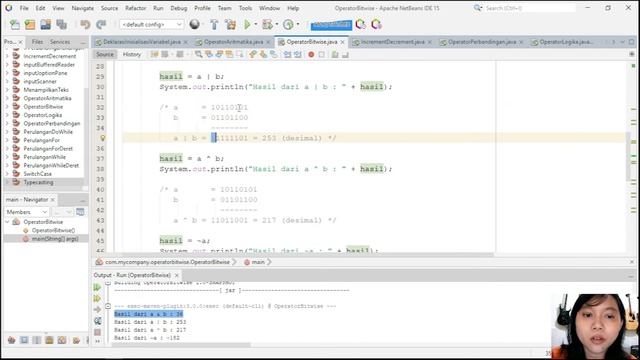
Task: Expand the SwitchCase project node
Action: [x=7, y=174]
